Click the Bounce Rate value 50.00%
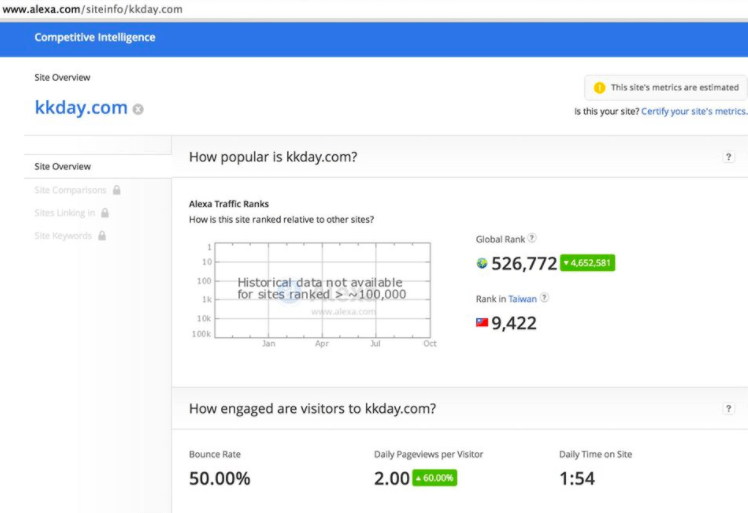The image size is (748, 513). point(219,478)
